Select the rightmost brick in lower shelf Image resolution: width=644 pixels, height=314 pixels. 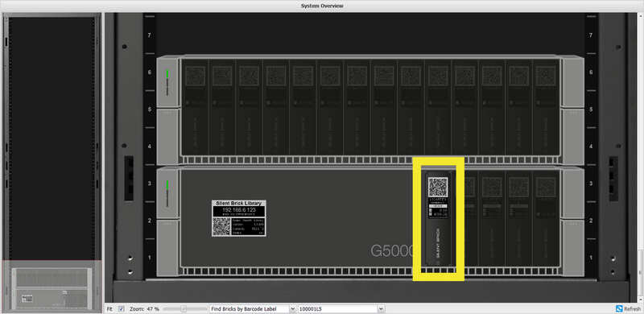pyautogui.click(x=547, y=218)
